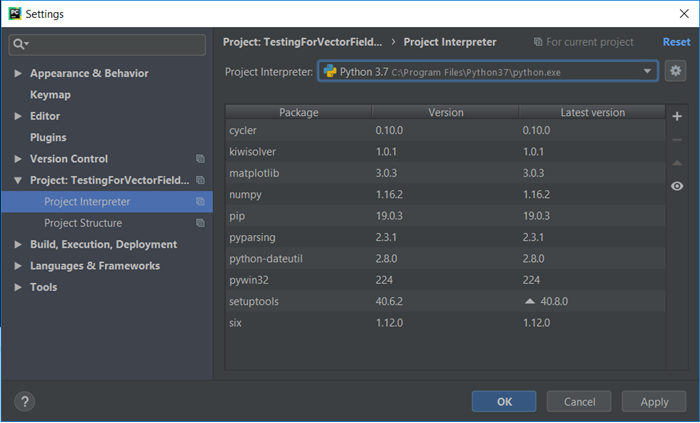Click matplotlib version 3.0.3 in the Version column
The height and width of the screenshot is (423, 700).
[x=386, y=173]
